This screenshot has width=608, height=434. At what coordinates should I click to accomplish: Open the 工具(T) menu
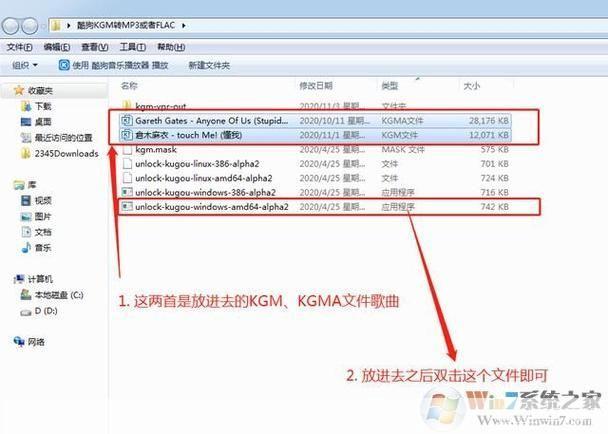[x=133, y=47]
